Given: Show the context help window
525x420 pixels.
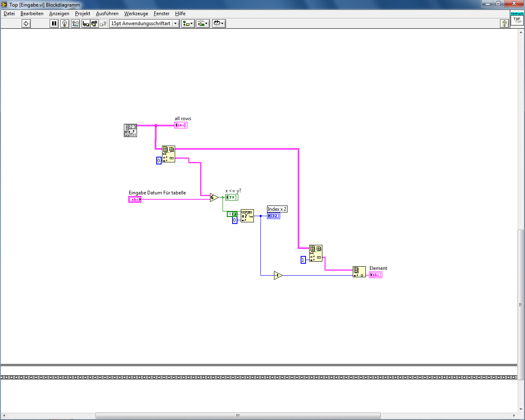Looking at the screenshot, I should tap(504, 23).
